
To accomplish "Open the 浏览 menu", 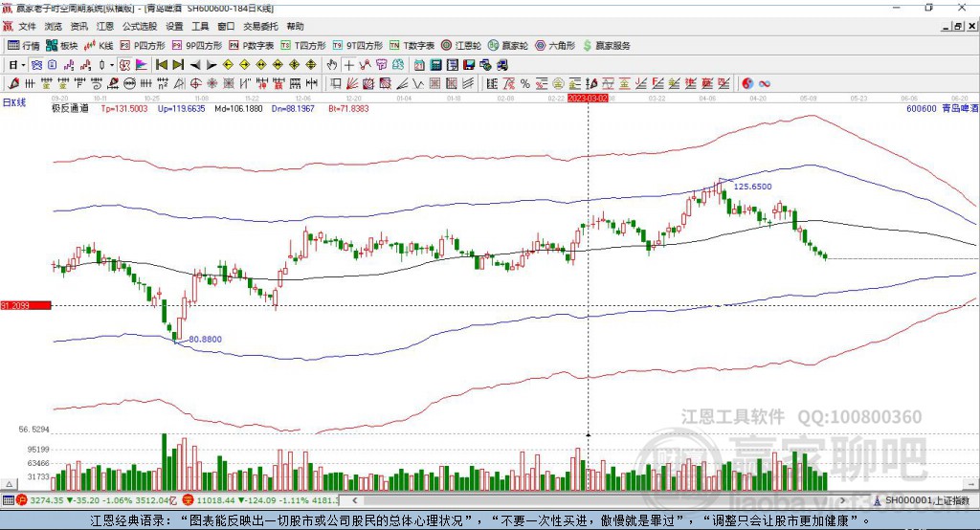I will 54,26.
